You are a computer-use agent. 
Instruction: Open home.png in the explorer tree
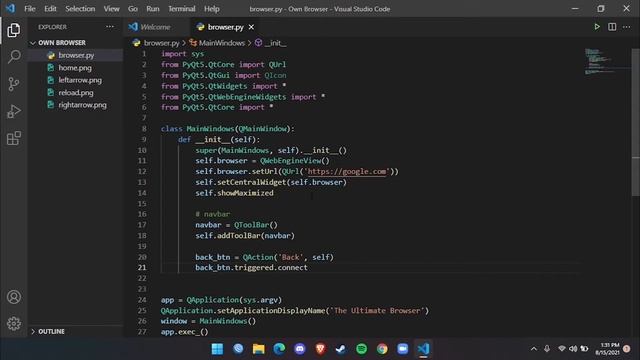(x=75, y=68)
